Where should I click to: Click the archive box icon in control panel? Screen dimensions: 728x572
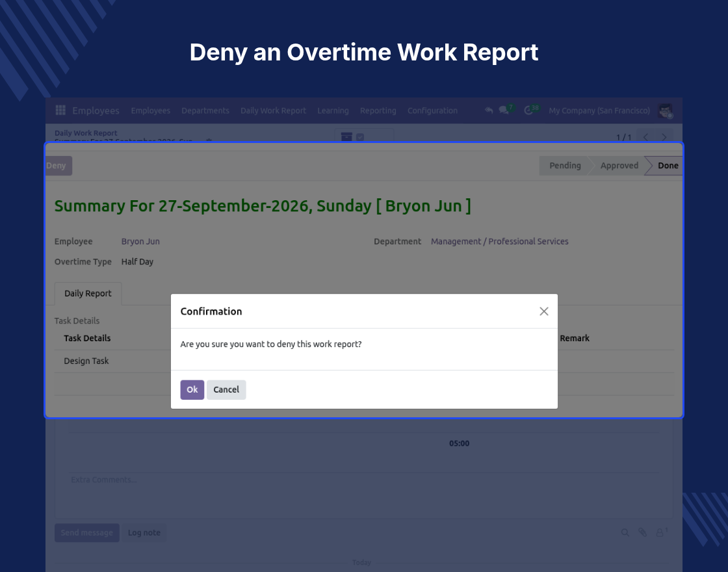click(x=346, y=137)
